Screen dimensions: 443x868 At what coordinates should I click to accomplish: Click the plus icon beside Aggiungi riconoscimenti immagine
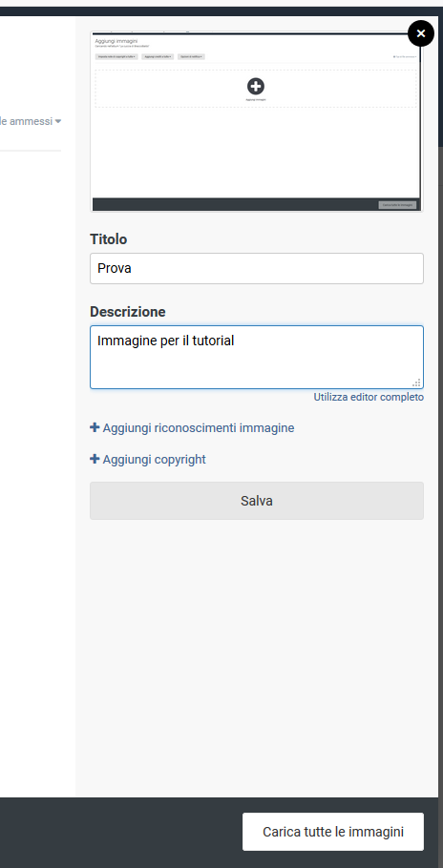[95, 428]
